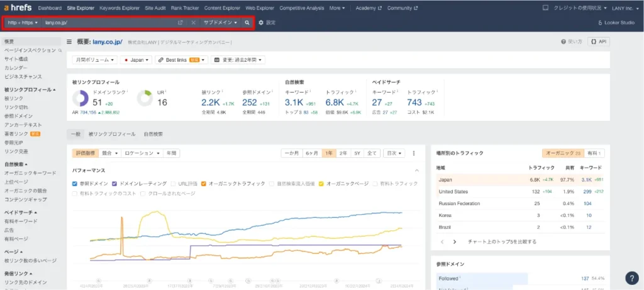Image resolution: width=644 pixels, height=290 pixels.
Task: Click the magnifier search button
Action: (247, 23)
